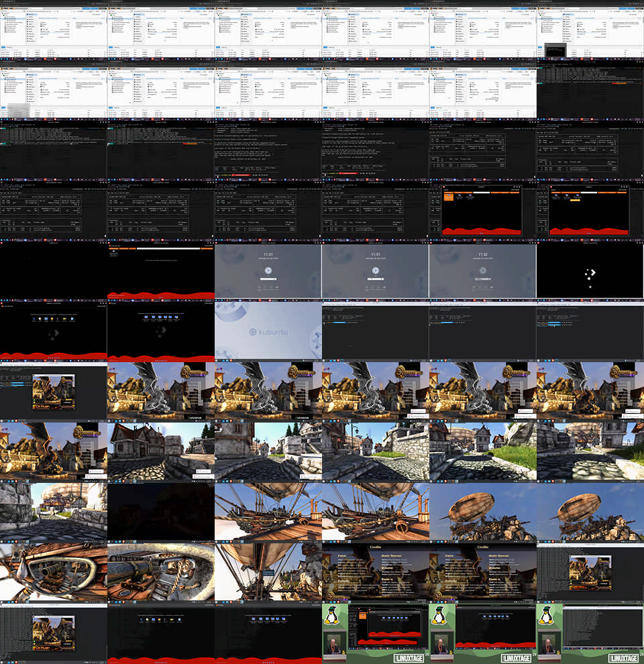Image resolution: width=644 pixels, height=664 pixels.
Task: Open the frame with grey popup menu bottom-left
Action: tap(54, 91)
